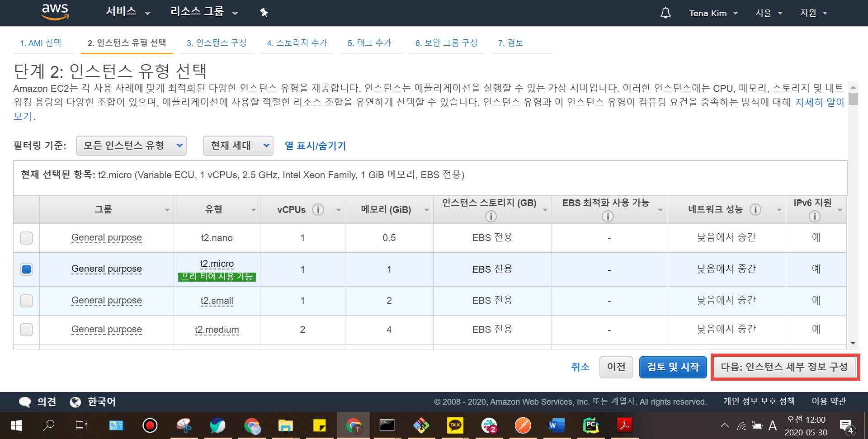The width and height of the screenshot is (868, 439).
Task: Open the 서울 region menu
Action: tap(769, 13)
